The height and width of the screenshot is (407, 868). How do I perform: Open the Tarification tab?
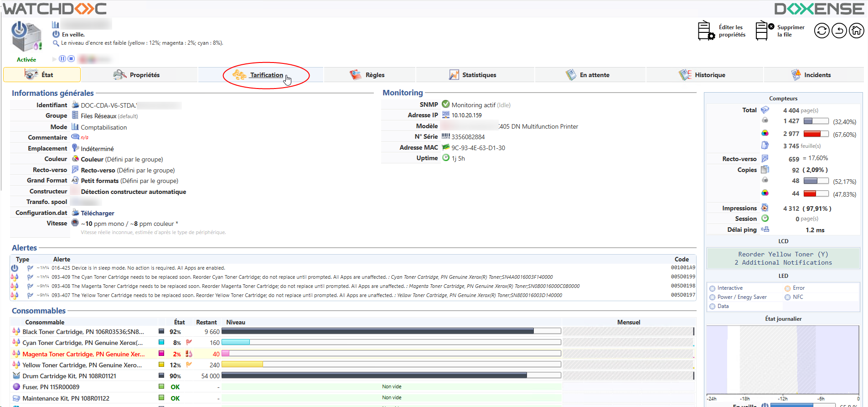tap(266, 75)
